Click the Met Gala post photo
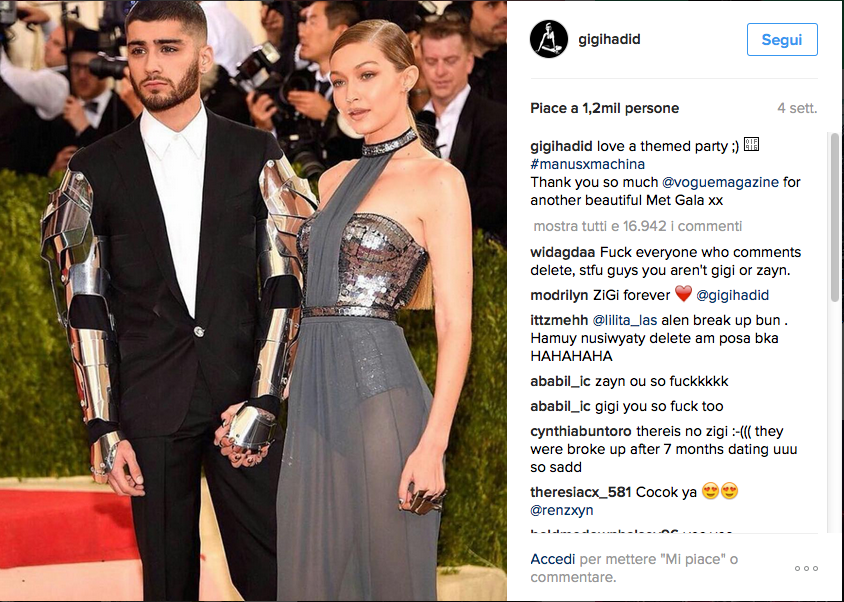This screenshot has width=844, height=602. (253, 301)
